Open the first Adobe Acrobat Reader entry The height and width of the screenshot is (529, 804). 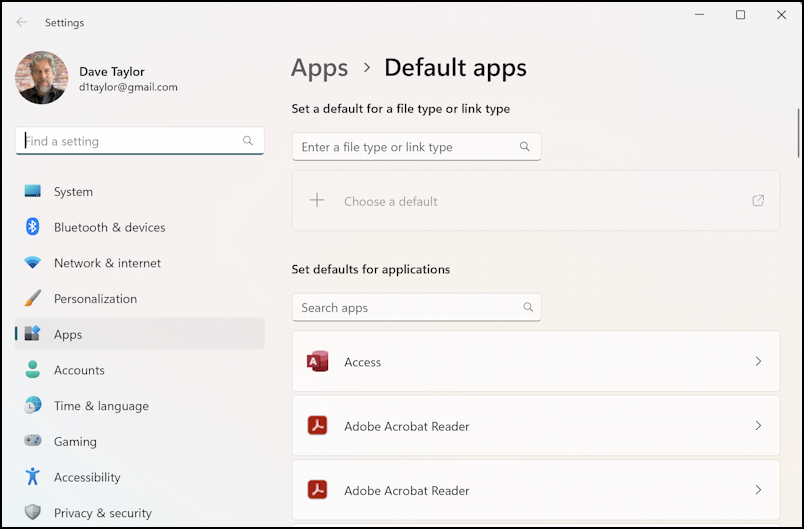point(536,425)
